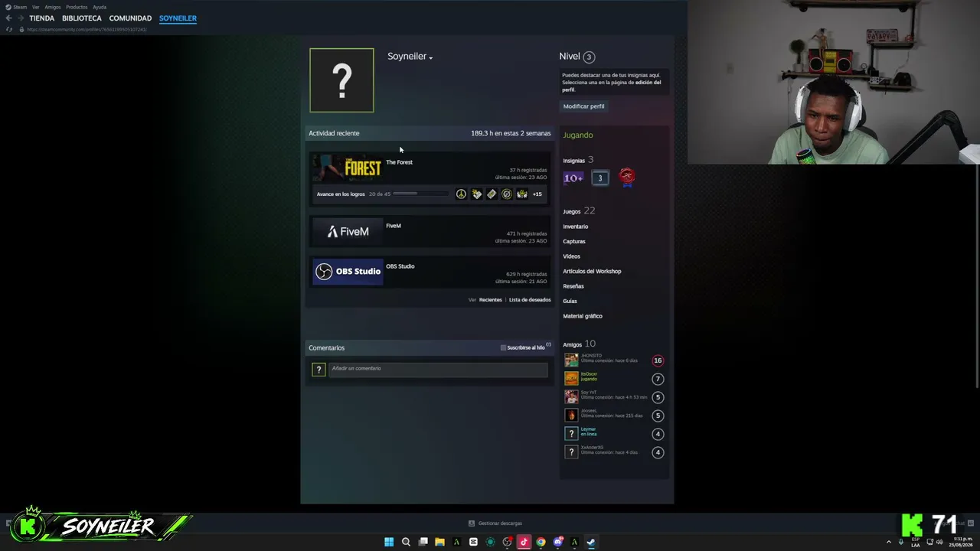The height and width of the screenshot is (551, 980).
Task: Show the +15 more achievements
Action: [x=537, y=194]
